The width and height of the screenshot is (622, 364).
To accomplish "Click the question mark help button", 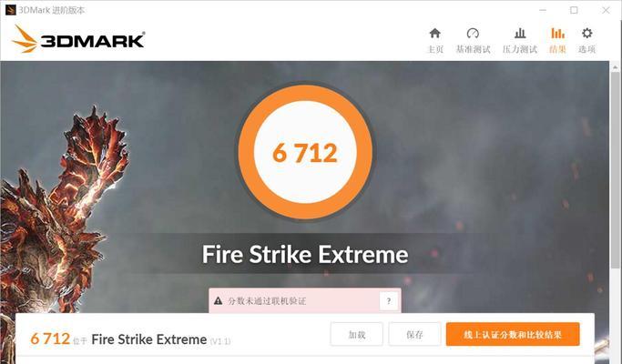I will coord(389,301).
